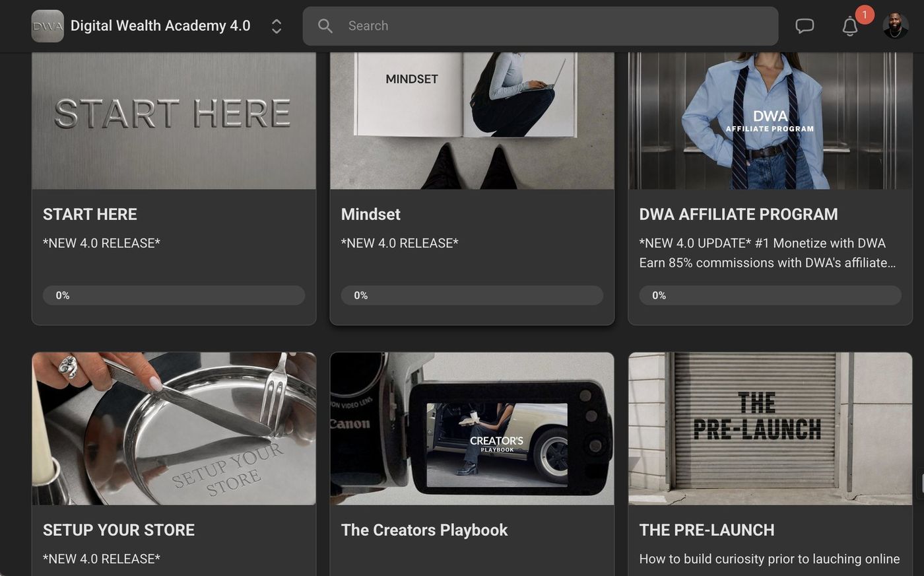This screenshot has height=576, width=924.
Task: Open the START HERE course thumbnail
Action: pos(174,121)
